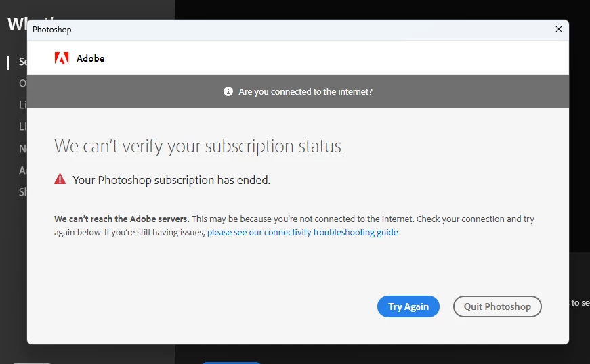Screen dimensions: 590x364
Task: Click the Try Again button
Action: (x=408, y=306)
